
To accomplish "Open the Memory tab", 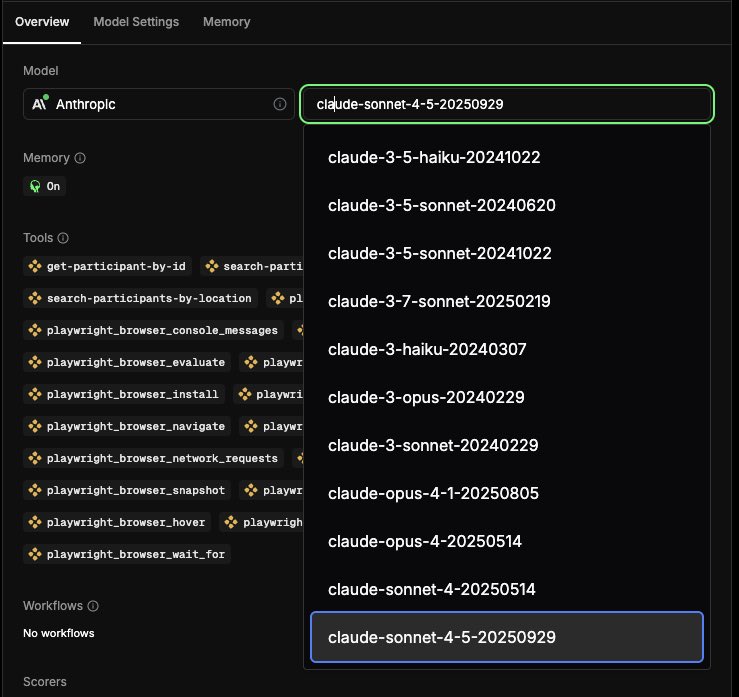I will (x=226, y=22).
